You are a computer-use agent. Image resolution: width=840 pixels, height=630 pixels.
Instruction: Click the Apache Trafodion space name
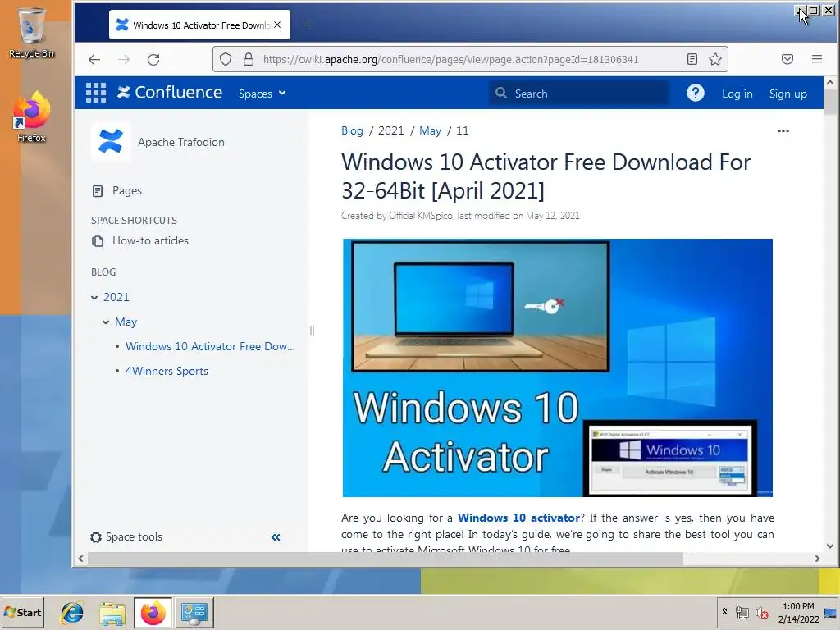(x=181, y=142)
